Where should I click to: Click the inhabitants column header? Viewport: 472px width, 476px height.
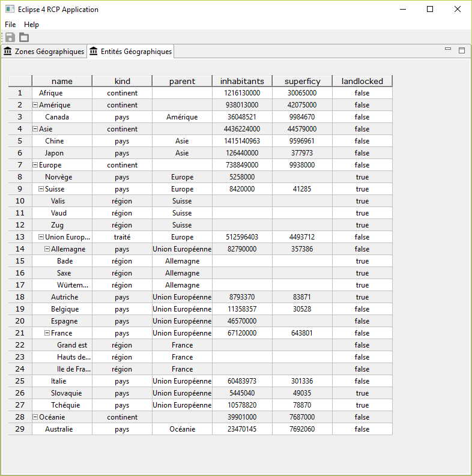pyautogui.click(x=242, y=81)
